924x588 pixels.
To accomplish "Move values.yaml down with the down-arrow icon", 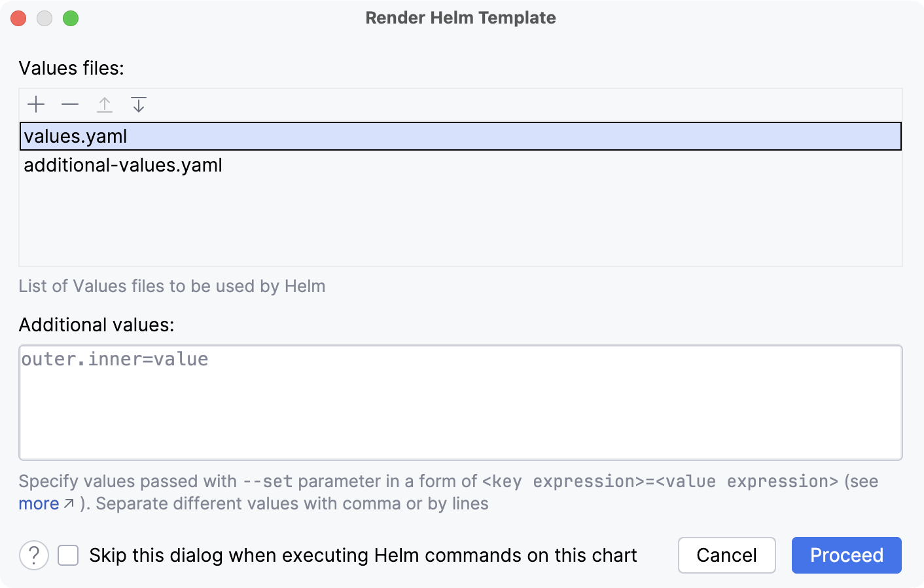I will click(138, 104).
